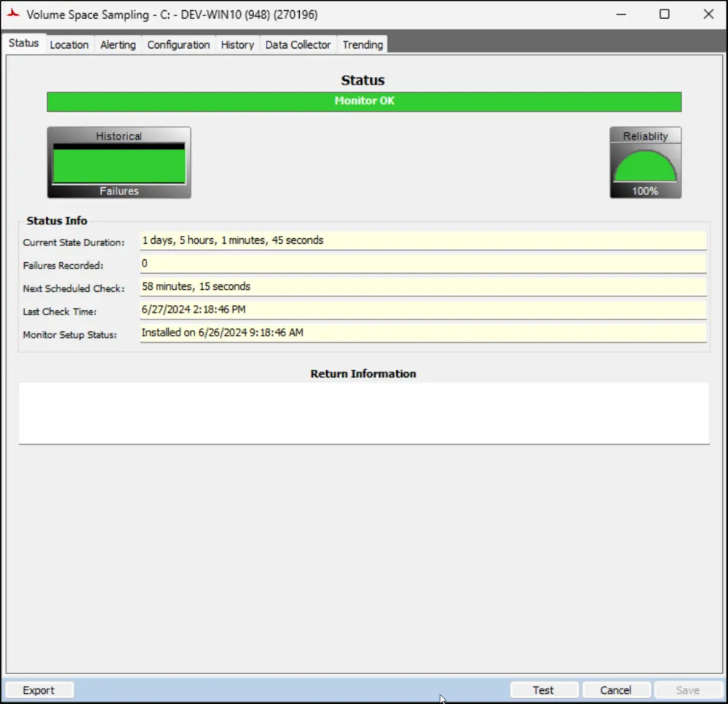Click the "Next Scheduled Check:" label
This screenshot has width=728, height=704.
click(x=74, y=289)
